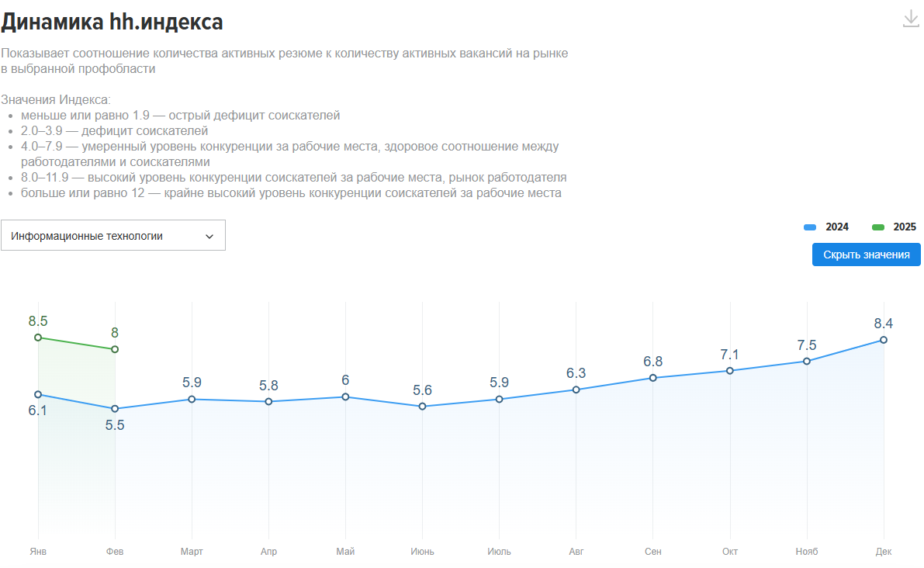Click the green 2025 legend swatch

(x=878, y=227)
